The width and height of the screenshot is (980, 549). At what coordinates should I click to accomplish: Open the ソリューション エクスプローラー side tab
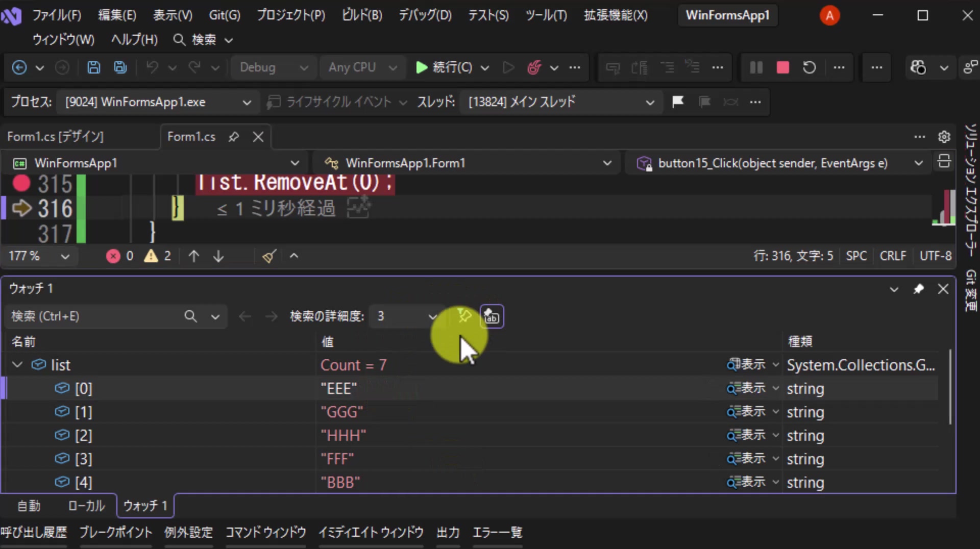coord(971,190)
